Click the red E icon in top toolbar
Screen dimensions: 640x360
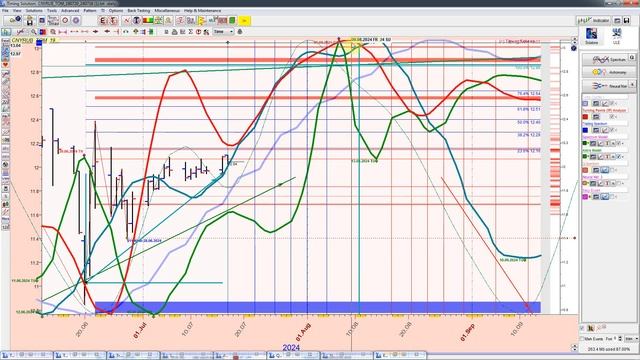click(102, 20)
